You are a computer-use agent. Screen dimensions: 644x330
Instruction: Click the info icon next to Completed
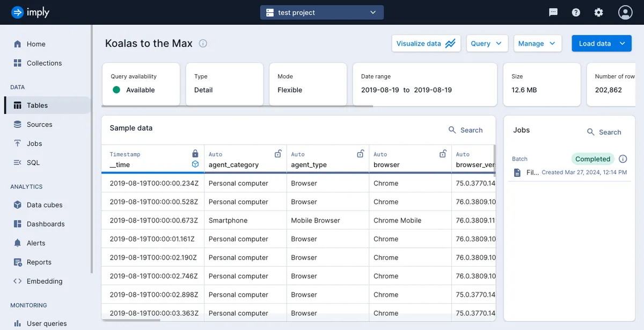(x=623, y=159)
